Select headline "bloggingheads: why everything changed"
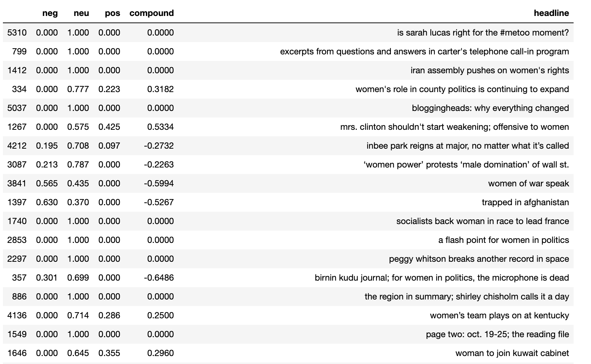591x364 pixels. pos(490,108)
